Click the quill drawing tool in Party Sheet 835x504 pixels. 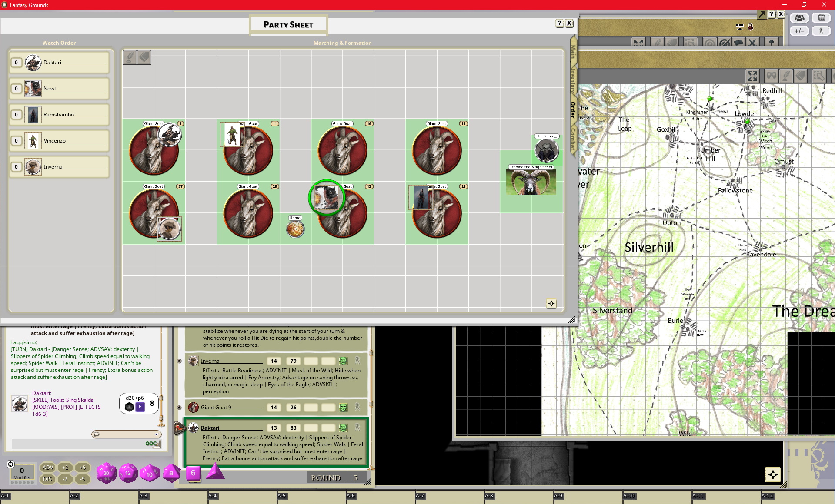click(x=130, y=57)
